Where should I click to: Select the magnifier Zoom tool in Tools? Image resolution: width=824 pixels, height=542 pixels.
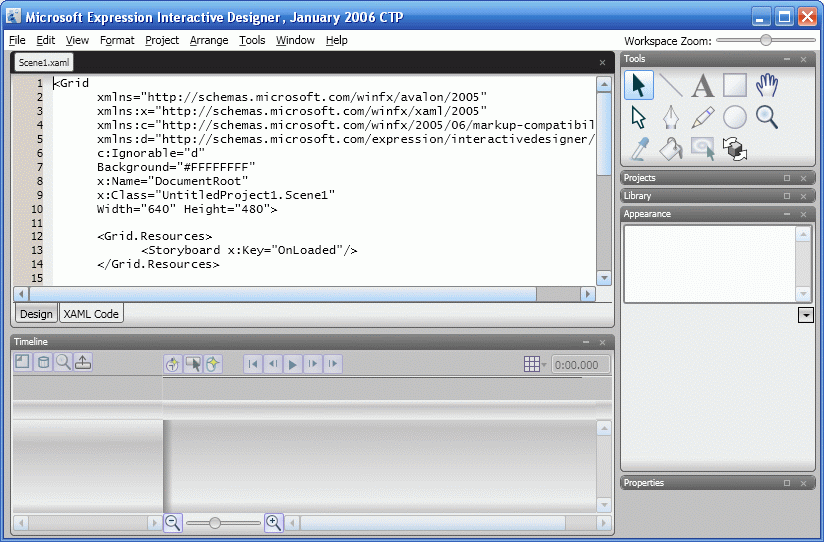(x=767, y=117)
